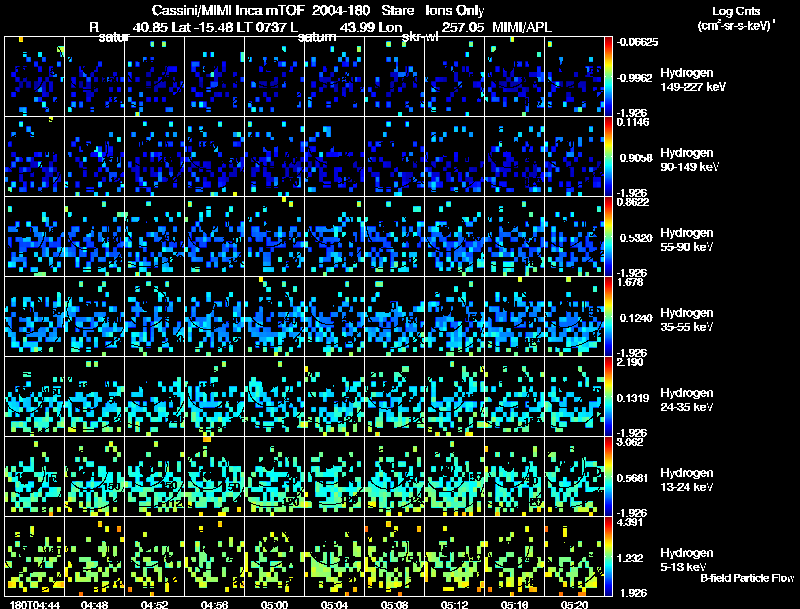Screen dimensions: 800x609
Task: Click the B-field Particle Flow label
Action: (x=746, y=579)
